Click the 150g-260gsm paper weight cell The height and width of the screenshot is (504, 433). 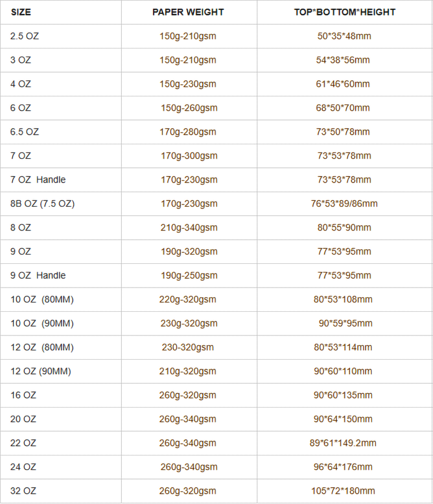[x=189, y=108]
